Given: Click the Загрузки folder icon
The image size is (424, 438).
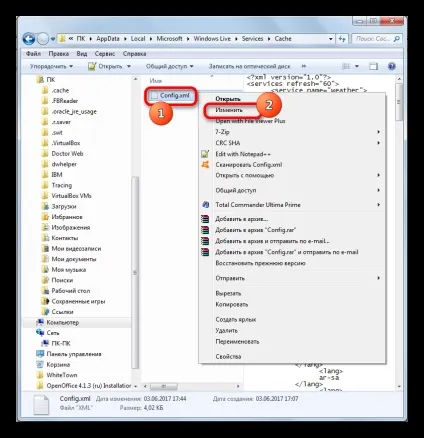Looking at the screenshot, I should click(x=45, y=206).
